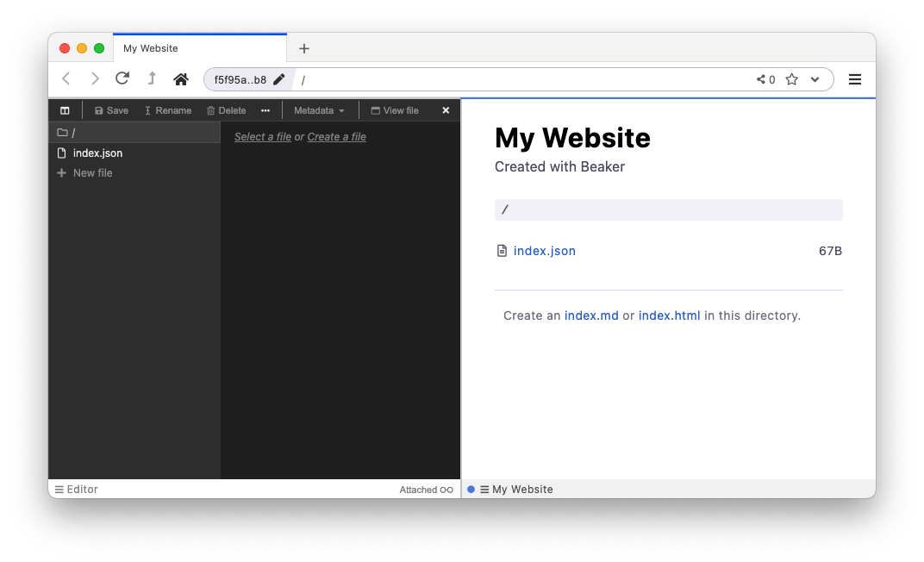Open index.json from the website file listing
The width and height of the screenshot is (924, 562).
click(544, 250)
